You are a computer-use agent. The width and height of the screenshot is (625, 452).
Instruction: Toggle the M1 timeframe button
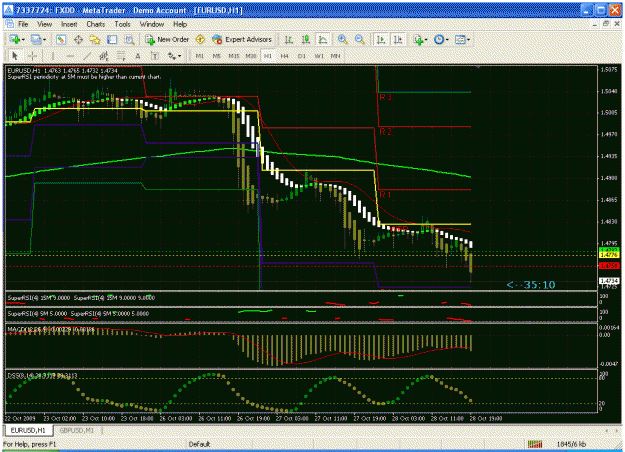pyautogui.click(x=200, y=56)
